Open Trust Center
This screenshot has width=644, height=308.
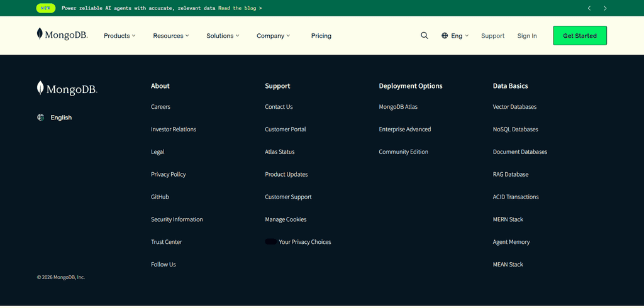[x=166, y=242]
